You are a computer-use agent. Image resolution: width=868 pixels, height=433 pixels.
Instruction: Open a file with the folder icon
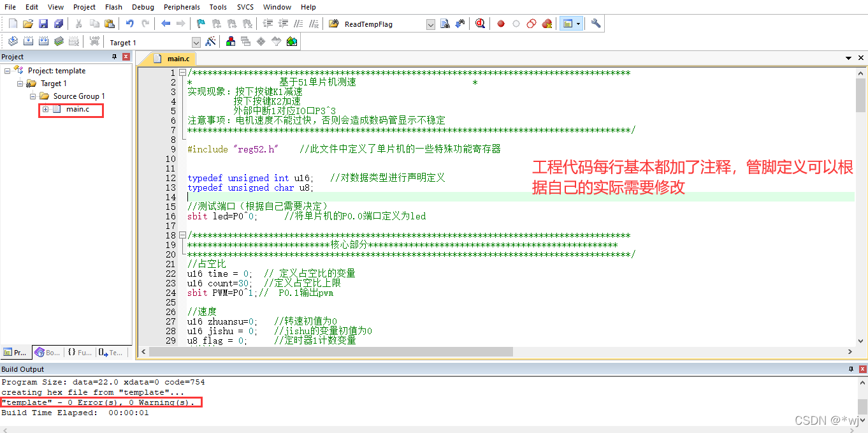tap(28, 24)
